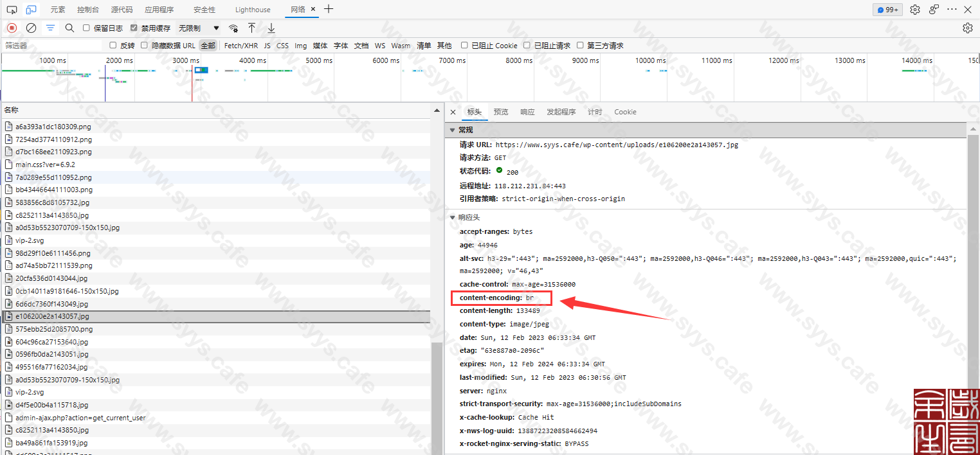Filter requests by 全部
The width and height of the screenshot is (980, 455).
coord(208,46)
